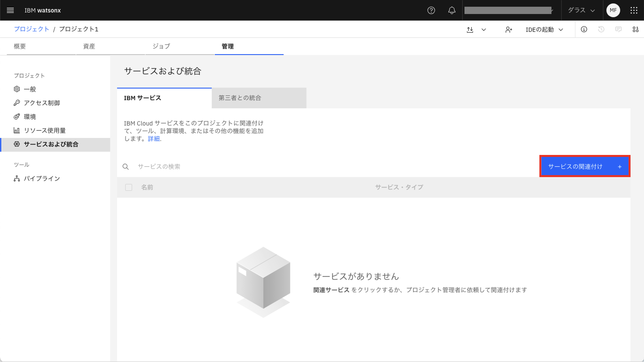Click the add collaborator icon
Viewport: 644px width, 362px height.
point(509,29)
